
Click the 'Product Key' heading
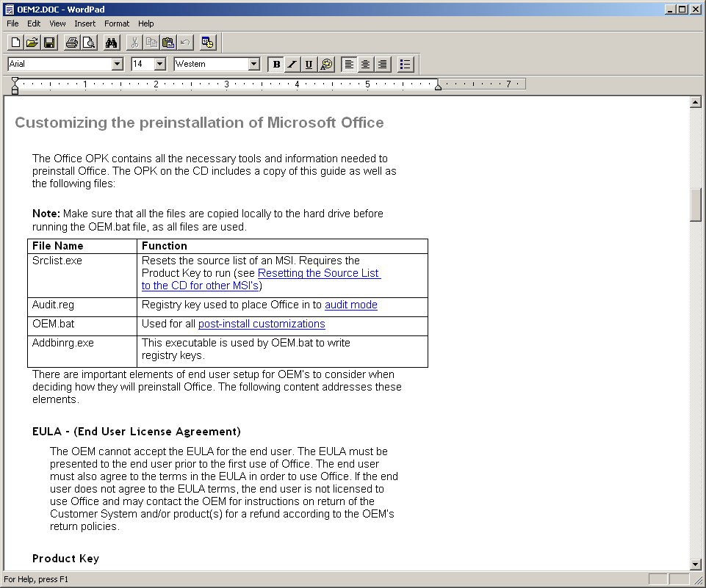pyautogui.click(x=65, y=559)
